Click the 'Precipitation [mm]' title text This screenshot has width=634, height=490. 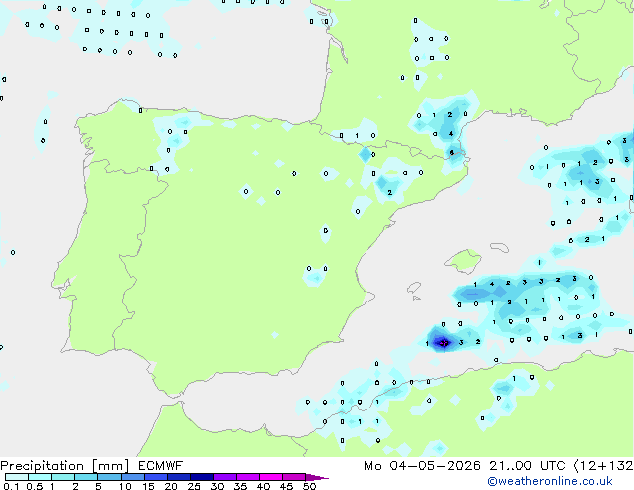pyautogui.click(x=64, y=466)
